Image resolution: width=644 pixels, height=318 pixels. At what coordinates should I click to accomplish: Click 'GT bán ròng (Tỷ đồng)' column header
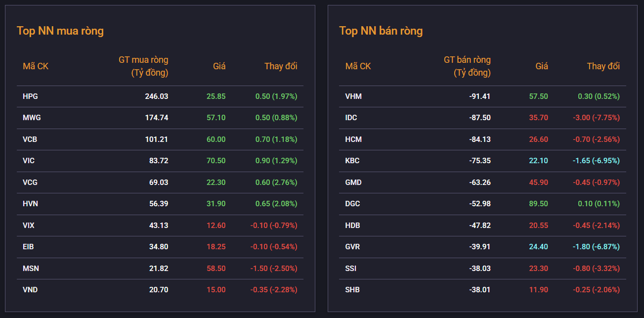pos(467,66)
